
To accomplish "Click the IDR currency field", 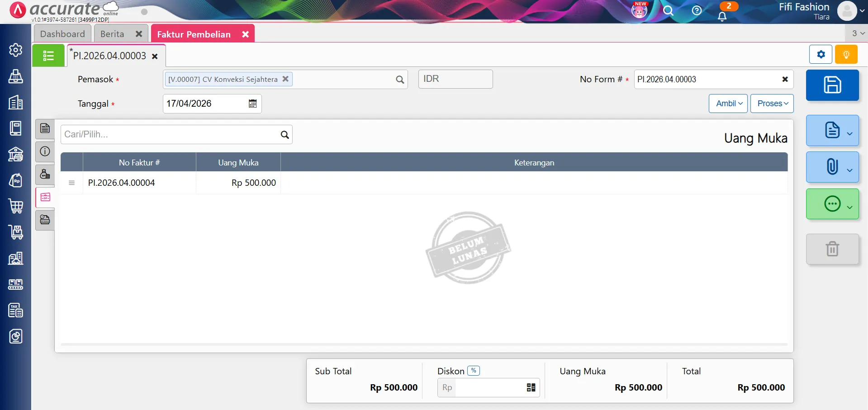I will (455, 79).
